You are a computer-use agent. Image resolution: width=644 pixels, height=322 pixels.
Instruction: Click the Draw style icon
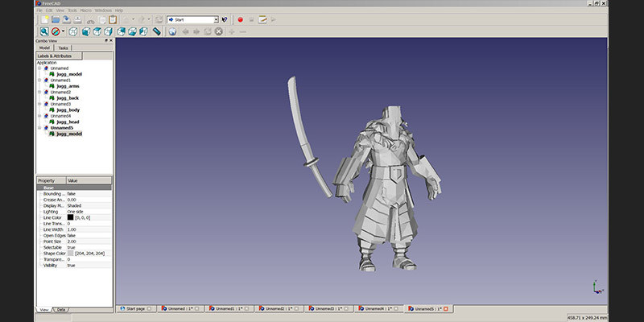point(56,31)
